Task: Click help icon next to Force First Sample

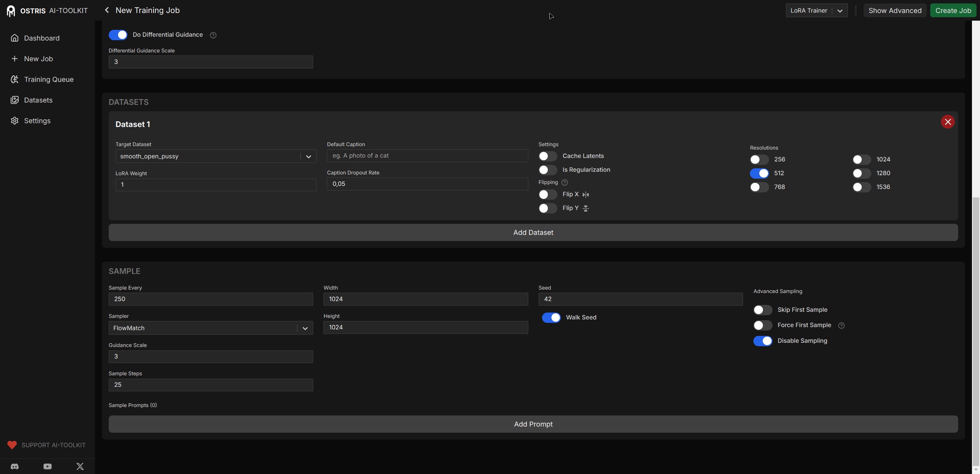Action: [x=841, y=326]
